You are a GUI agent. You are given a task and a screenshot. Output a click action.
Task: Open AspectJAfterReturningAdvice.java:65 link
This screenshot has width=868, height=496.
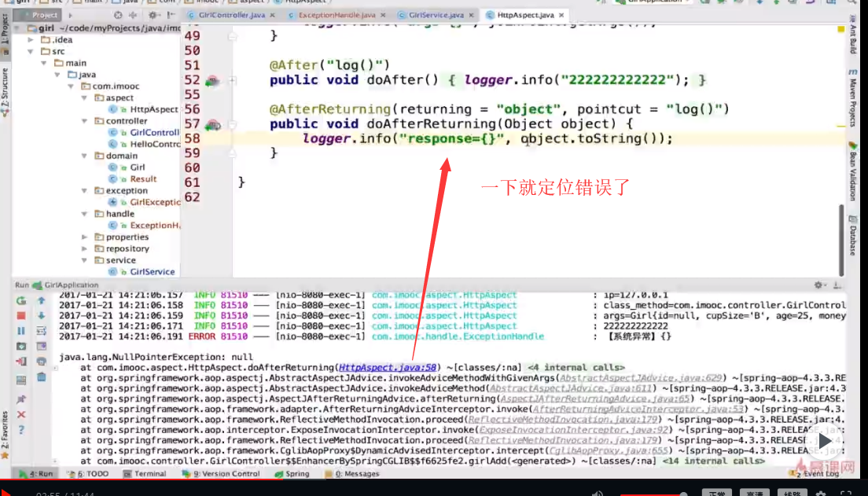595,399
